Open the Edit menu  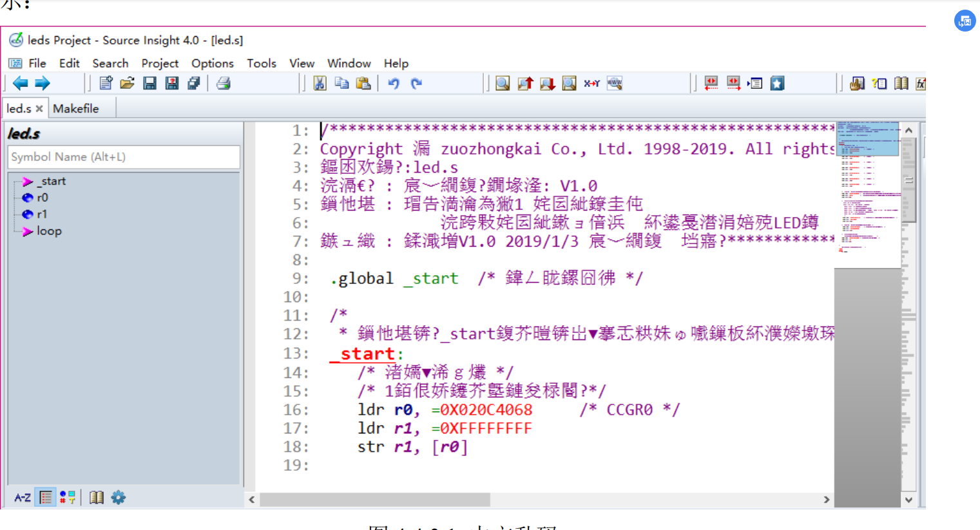point(69,63)
